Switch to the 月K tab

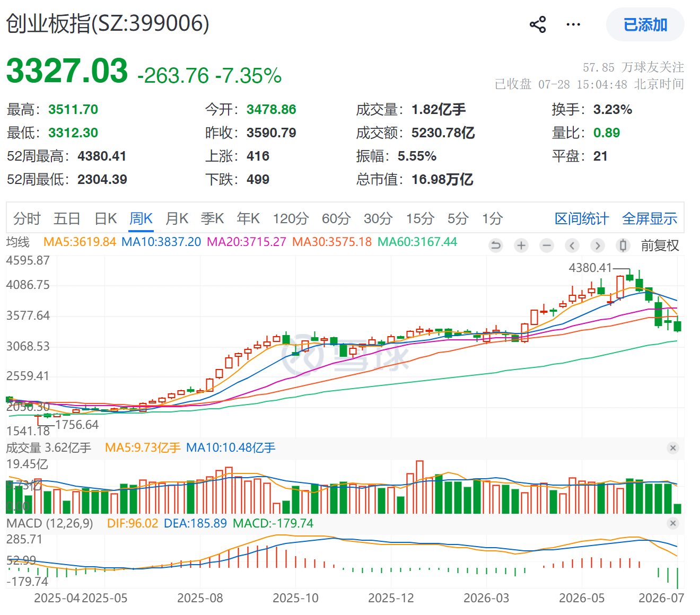[x=177, y=218]
